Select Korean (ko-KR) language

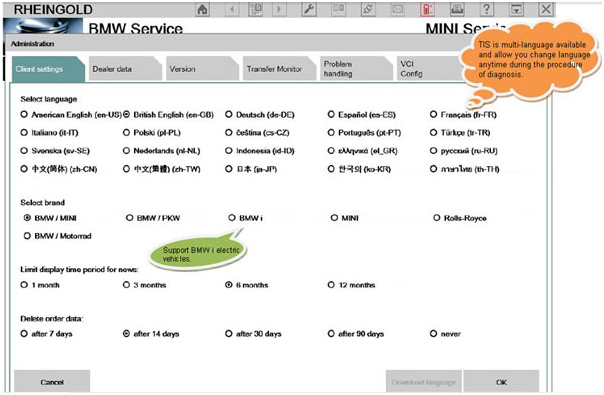click(x=331, y=169)
